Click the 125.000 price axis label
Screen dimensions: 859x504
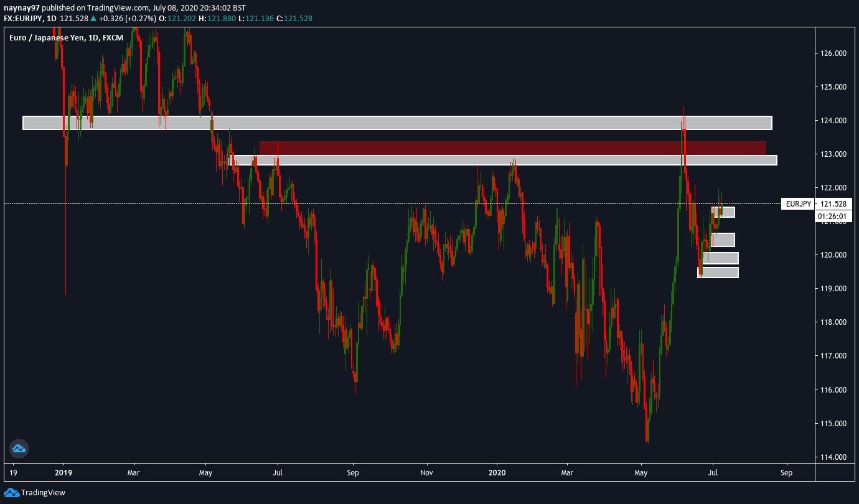coord(832,87)
